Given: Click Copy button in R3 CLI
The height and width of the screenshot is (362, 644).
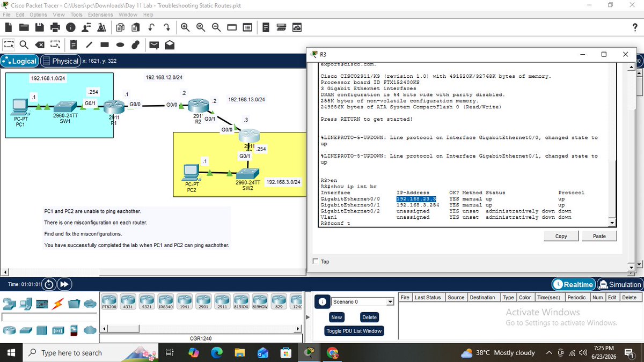Looking at the screenshot, I should pyautogui.click(x=561, y=236).
